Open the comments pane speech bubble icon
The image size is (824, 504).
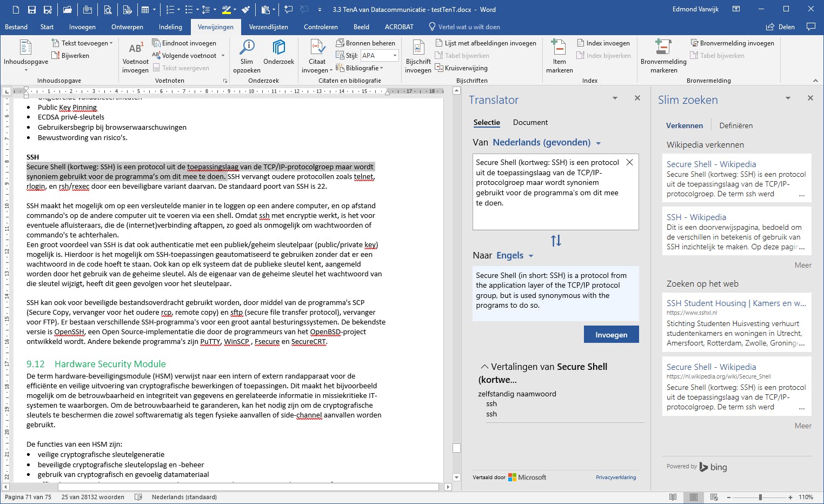point(810,26)
